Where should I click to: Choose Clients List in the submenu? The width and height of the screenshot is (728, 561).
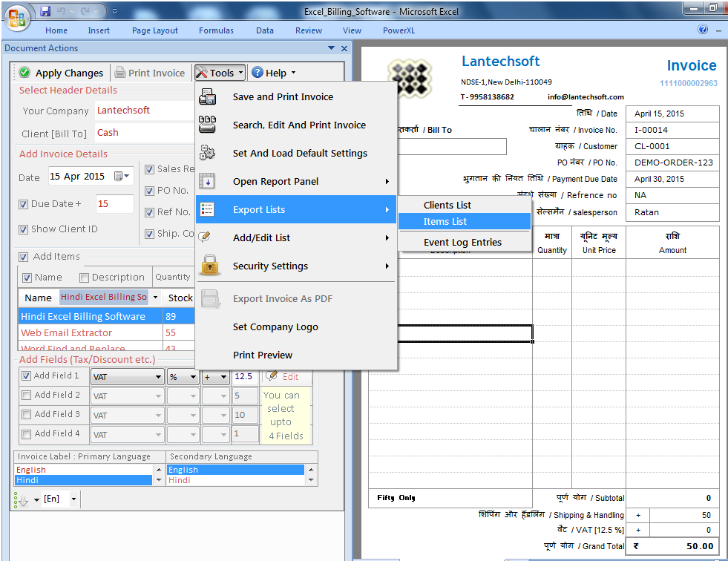pos(465,206)
